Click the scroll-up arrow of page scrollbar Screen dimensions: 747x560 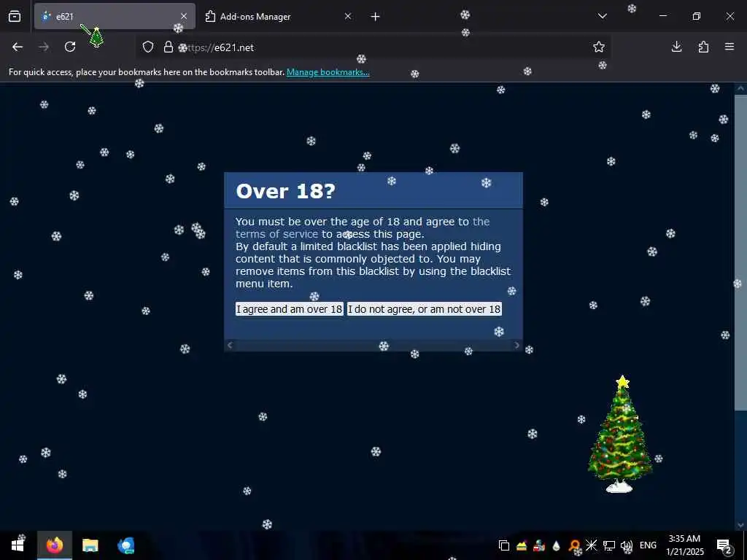point(740,88)
